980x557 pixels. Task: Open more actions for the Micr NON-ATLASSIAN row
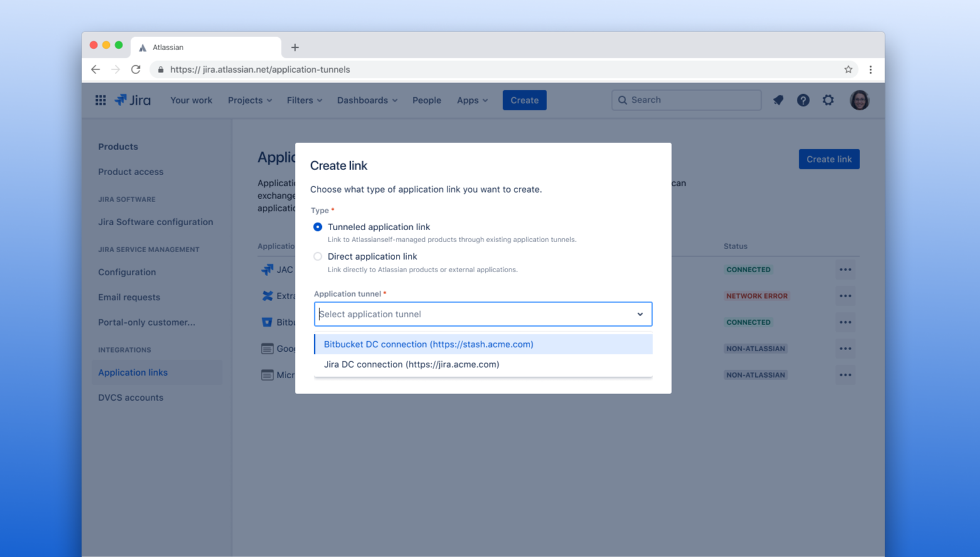coord(846,375)
